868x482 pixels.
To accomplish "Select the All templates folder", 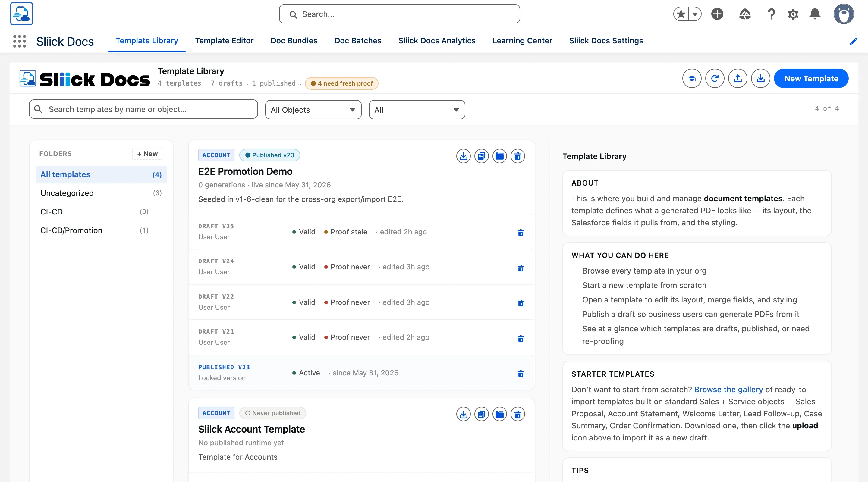I will [101, 174].
